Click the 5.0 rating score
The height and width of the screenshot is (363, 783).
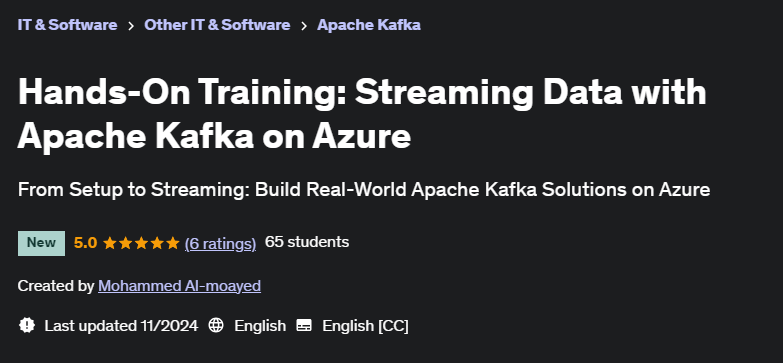pyautogui.click(x=85, y=243)
